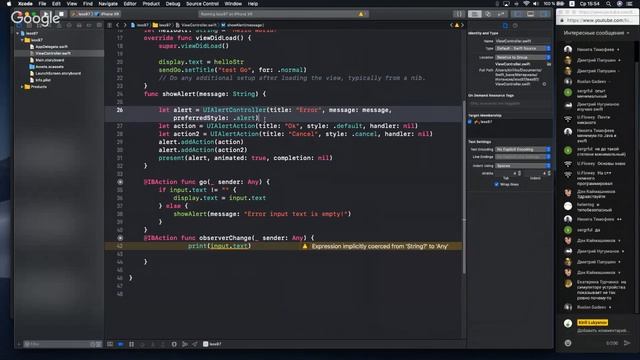Select the Standard editor button

[x=475, y=14]
